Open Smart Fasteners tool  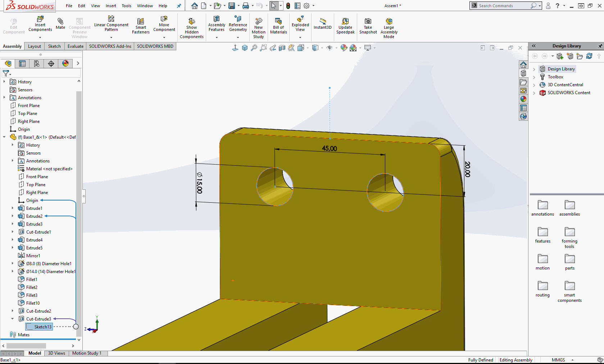tap(141, 22)
